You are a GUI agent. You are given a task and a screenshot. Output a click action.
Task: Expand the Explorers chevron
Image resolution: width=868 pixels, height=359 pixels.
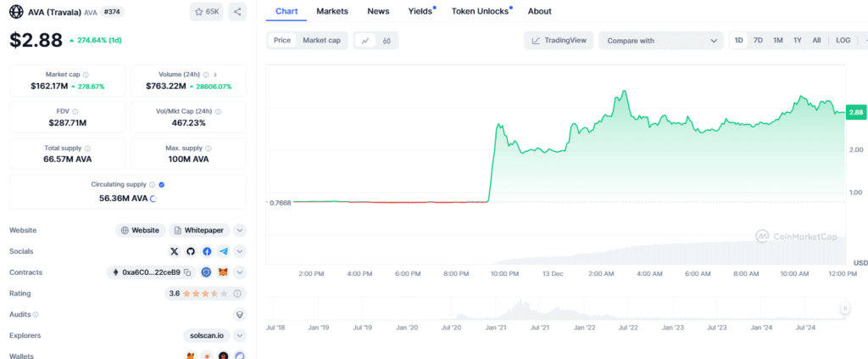(240, 336)
